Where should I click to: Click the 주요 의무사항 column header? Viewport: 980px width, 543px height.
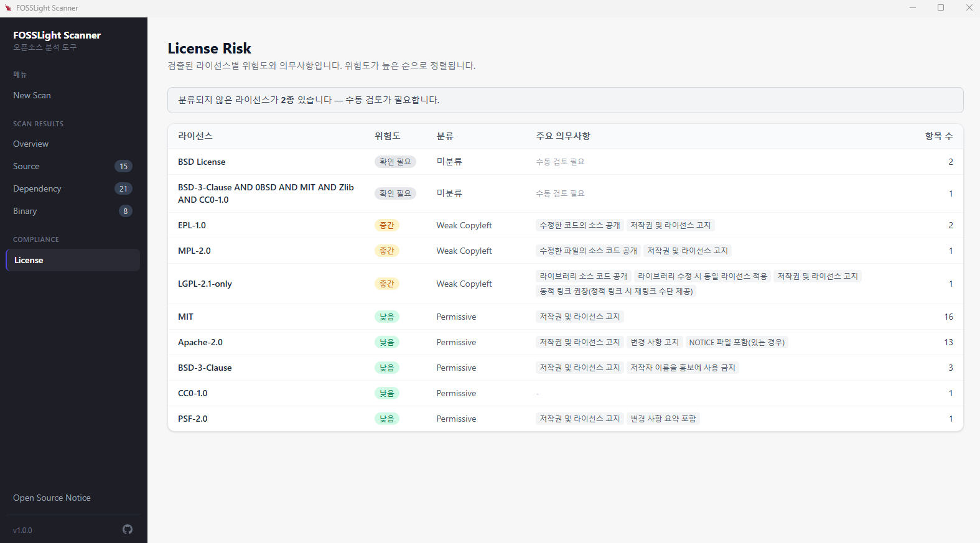click(563, 136)
